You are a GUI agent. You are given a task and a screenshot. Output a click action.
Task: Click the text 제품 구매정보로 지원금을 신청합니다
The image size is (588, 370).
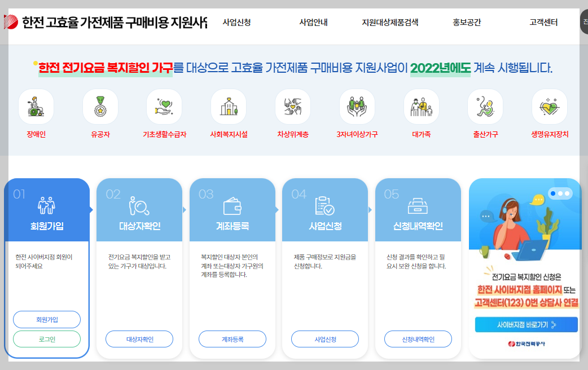324,261
